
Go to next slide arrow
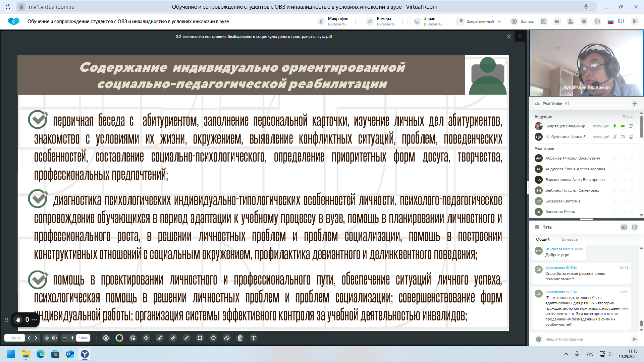coord(36,338)
